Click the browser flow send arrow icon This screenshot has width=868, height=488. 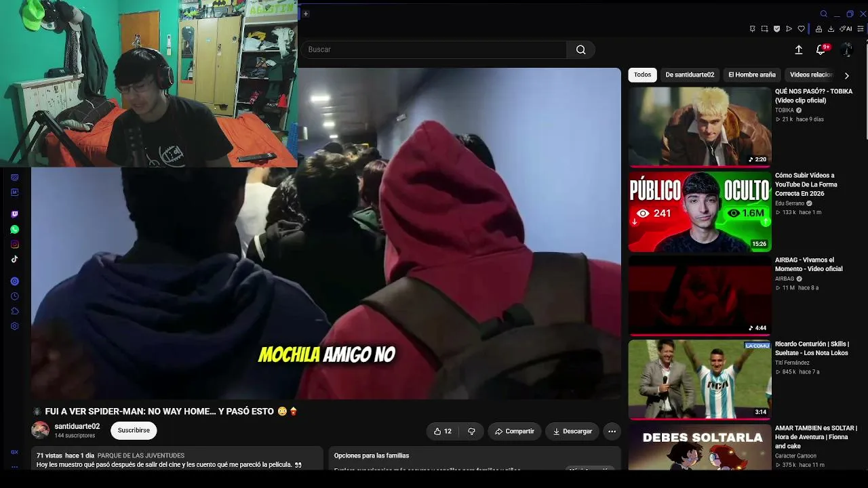click(789, 28)
